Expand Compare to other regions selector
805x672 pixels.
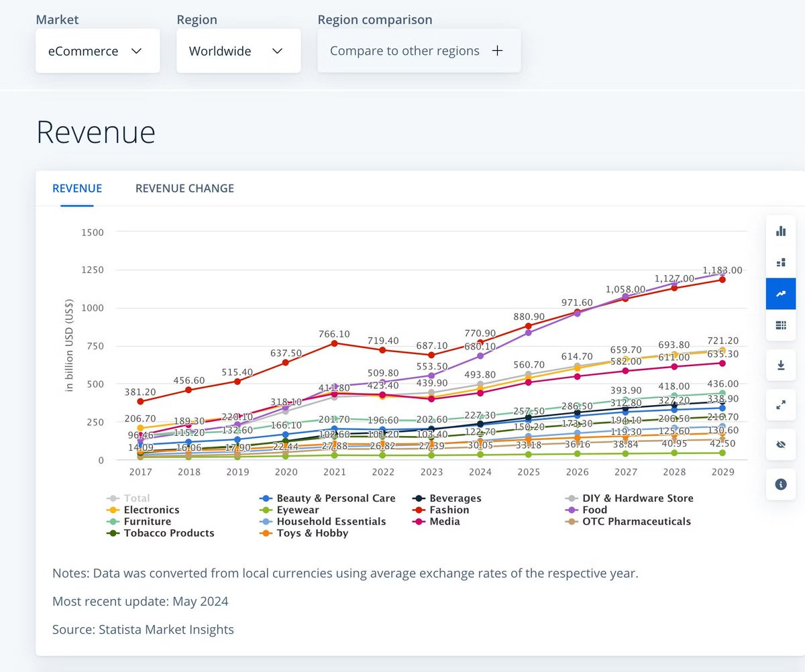[419, 51]
